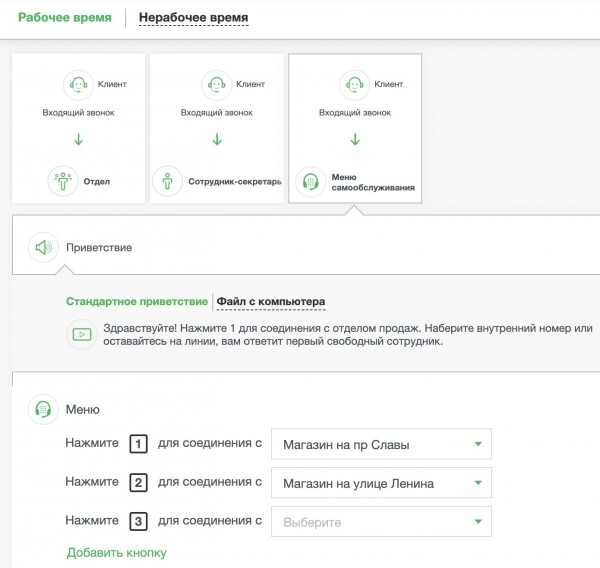600x568 pixels.
Task: Choose Файл с компьютера option
Action: pos(271,301)
